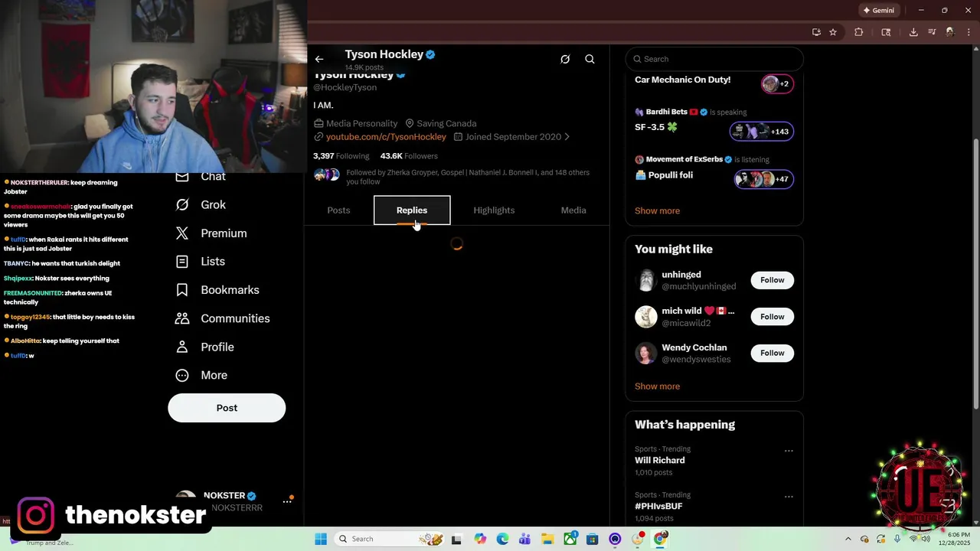This screenshot has width=980, height=551.
Task: Open Task View on taskbar
Action: (x=456, y=539)
